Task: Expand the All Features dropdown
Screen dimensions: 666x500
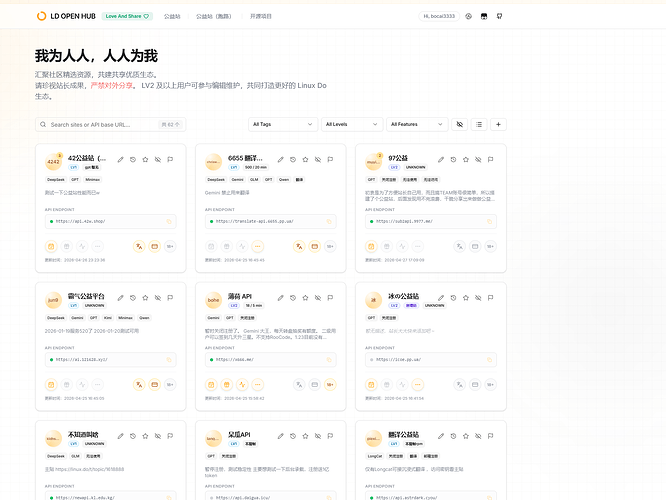Action: click(417, 124)
